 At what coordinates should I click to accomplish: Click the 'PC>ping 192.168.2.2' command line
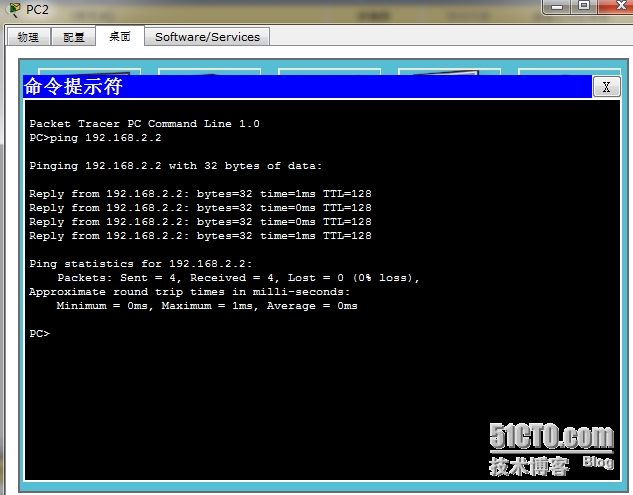(x=95, y=138)
